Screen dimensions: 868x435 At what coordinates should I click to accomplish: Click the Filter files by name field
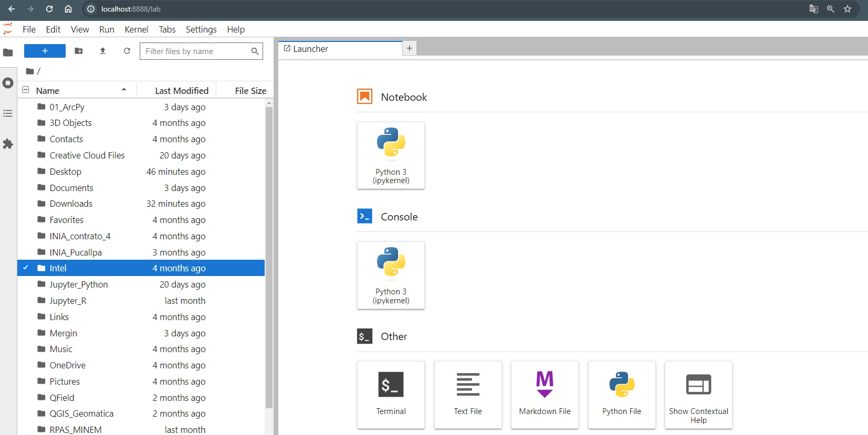(201, 51)
